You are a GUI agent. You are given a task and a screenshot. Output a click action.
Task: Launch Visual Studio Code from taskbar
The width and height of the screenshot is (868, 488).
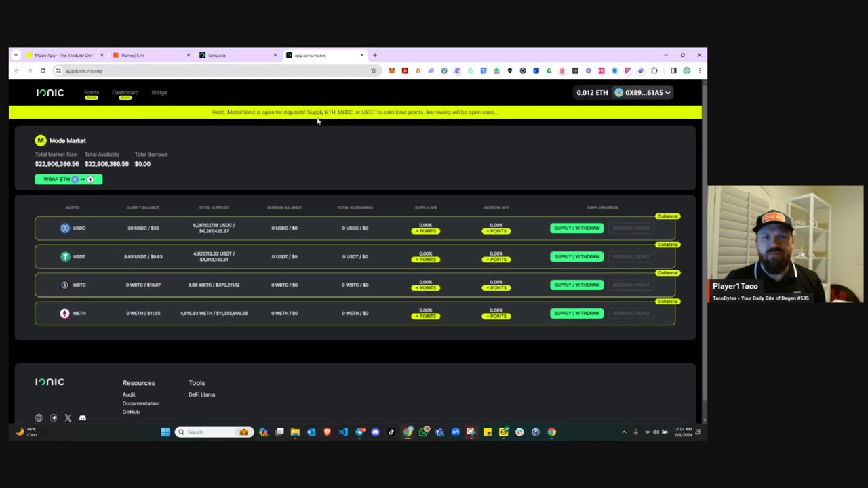tap(343, 432)
